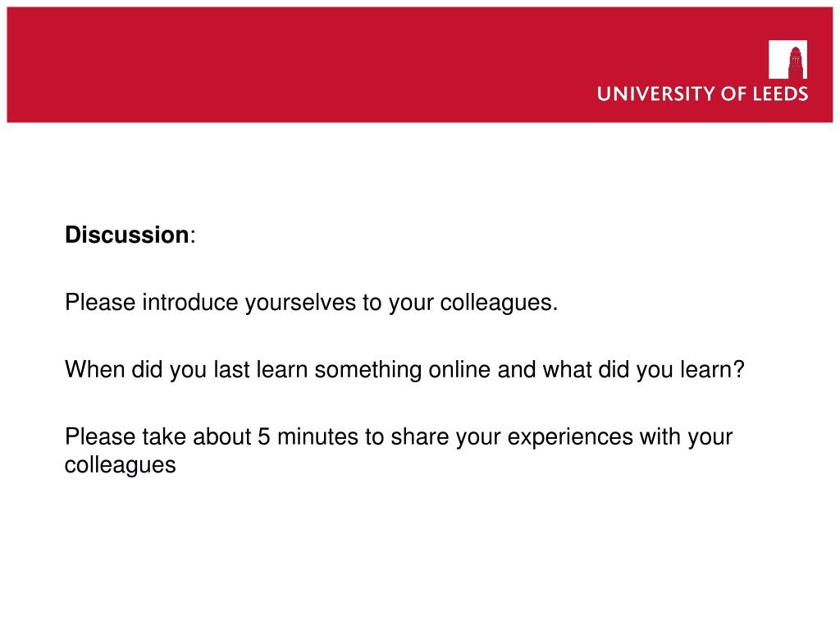
Task: Click the final line's lone word colleagues
Action: pyautogui.click(x=120, y=465)
